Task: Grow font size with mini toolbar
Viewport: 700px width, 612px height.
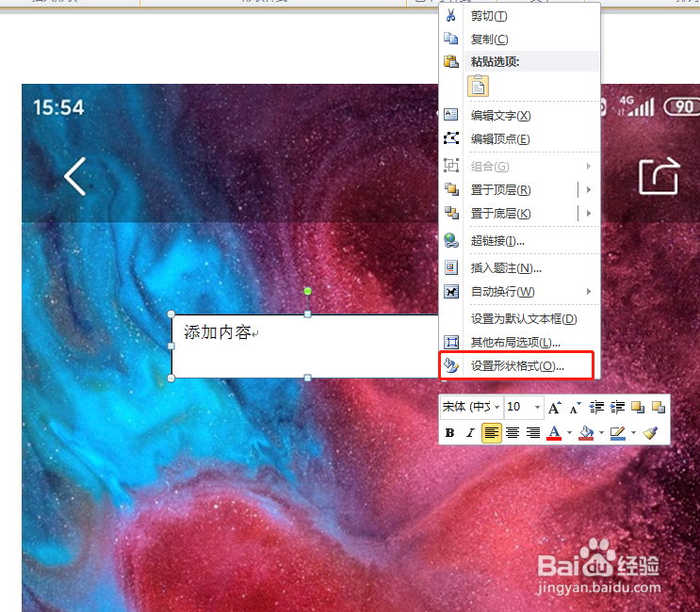Action: 555,408
